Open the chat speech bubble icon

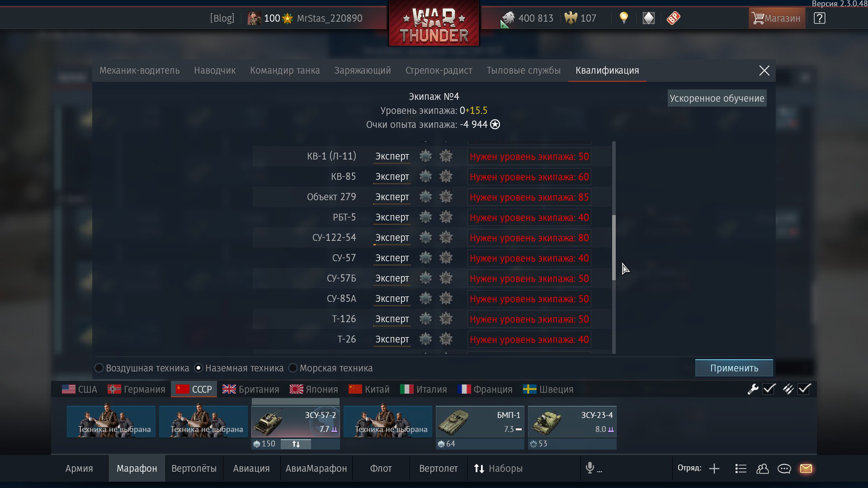pos(784,469)
